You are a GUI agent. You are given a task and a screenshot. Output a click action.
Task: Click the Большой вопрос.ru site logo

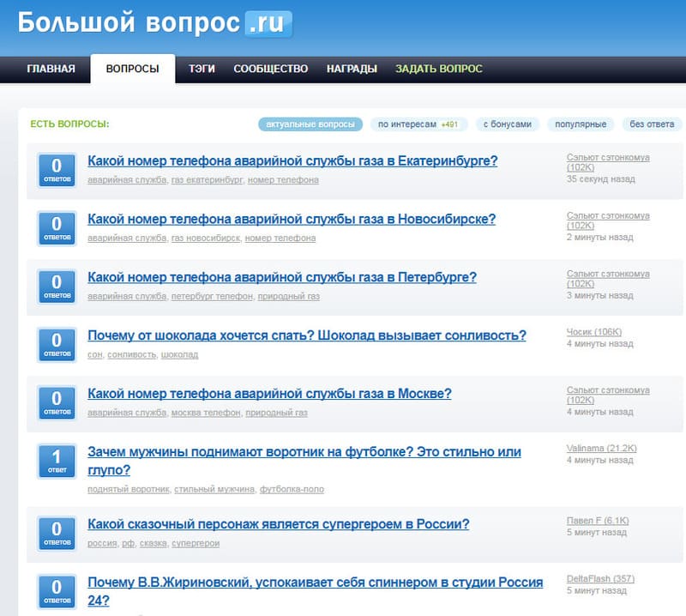pyautogui.click(x=155, y=23)
